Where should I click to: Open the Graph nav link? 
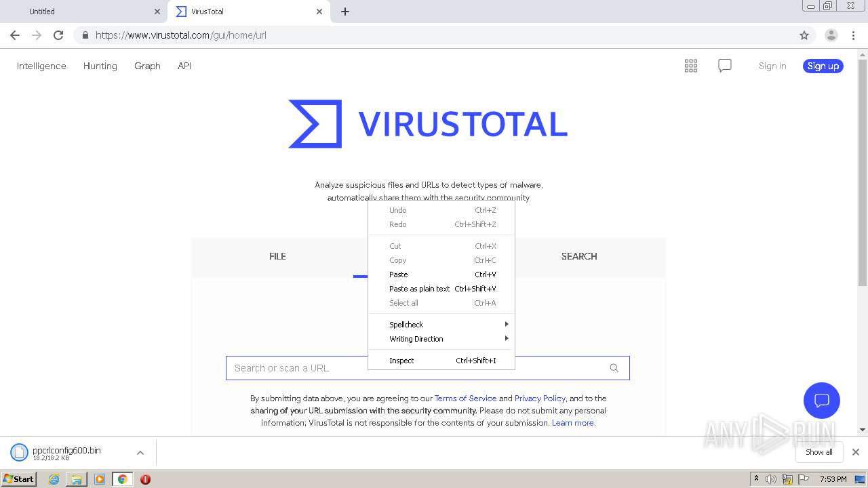147,66
